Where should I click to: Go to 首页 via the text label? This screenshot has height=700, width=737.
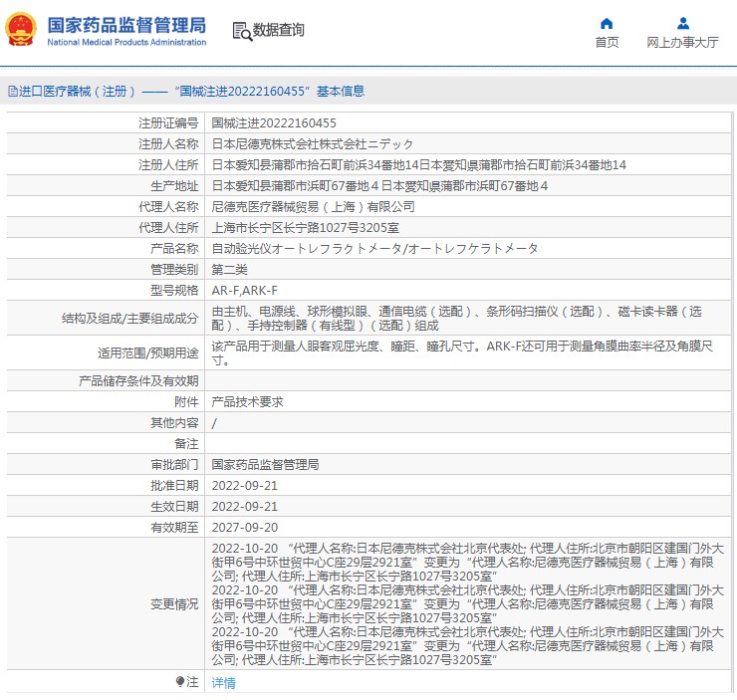(607, 42)
